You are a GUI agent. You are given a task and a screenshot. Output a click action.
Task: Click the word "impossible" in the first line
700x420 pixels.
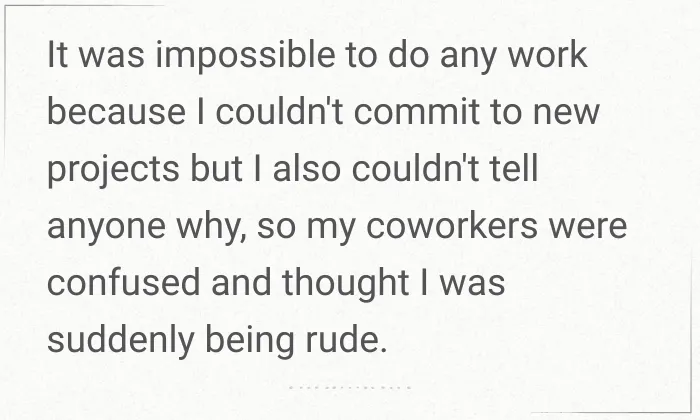point(245,55)
